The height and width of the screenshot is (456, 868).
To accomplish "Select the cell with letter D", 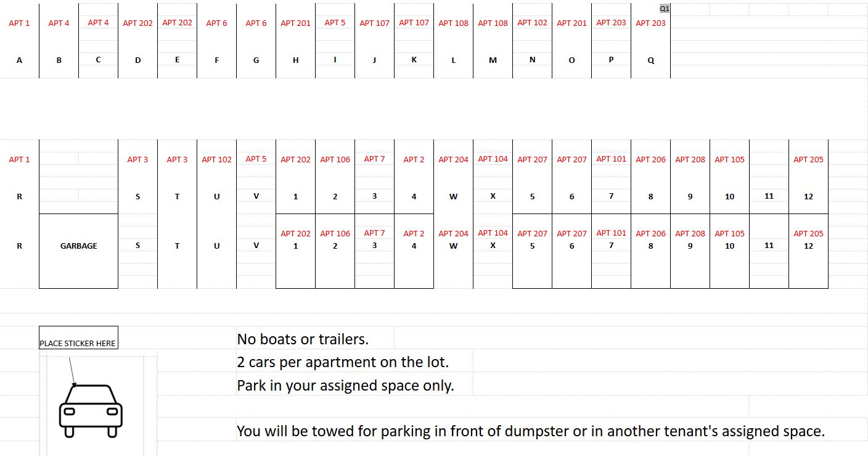I will coord(137,60).
